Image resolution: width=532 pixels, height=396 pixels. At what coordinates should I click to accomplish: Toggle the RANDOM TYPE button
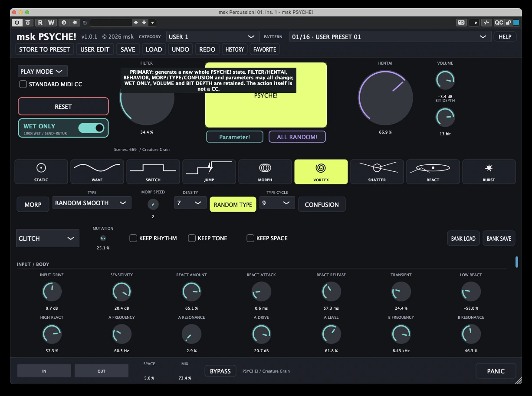coord(233,205)
